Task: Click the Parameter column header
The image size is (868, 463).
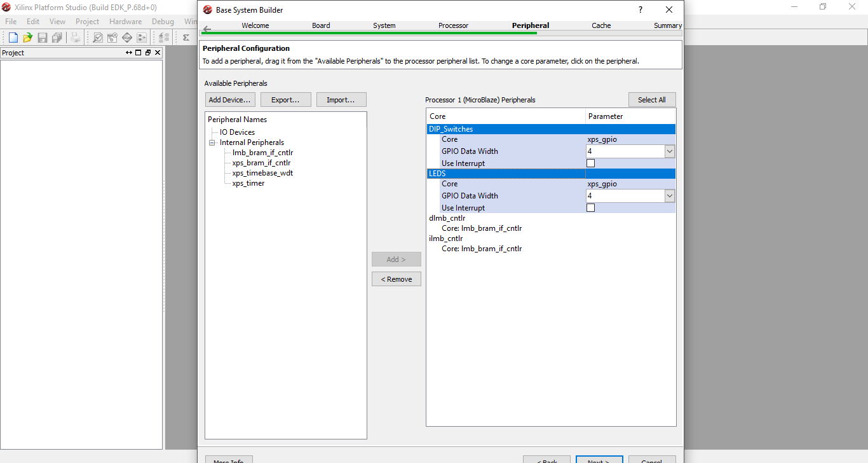Action: 630,116
